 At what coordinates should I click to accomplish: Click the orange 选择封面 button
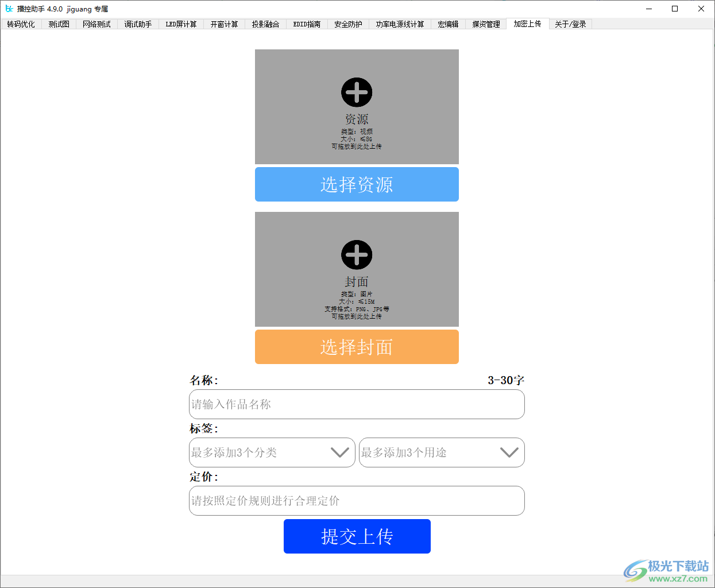click(357, 347)
